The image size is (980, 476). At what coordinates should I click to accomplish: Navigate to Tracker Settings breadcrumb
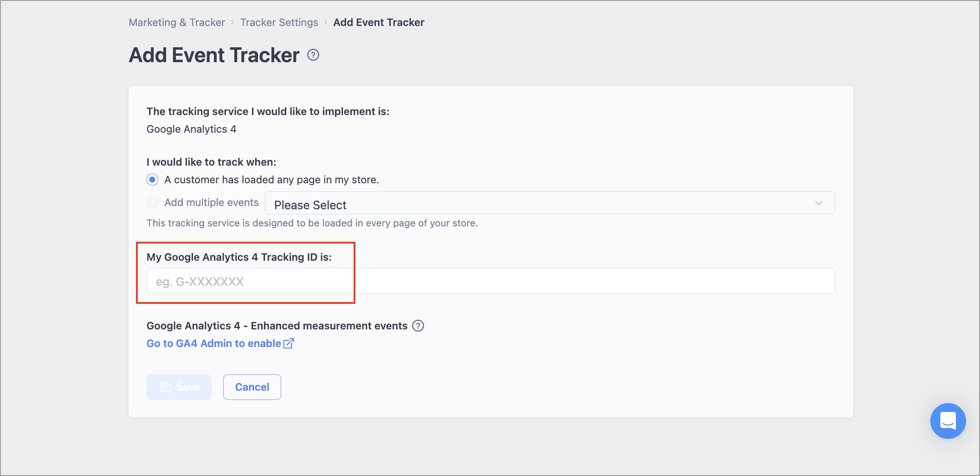tap(279, 22)
